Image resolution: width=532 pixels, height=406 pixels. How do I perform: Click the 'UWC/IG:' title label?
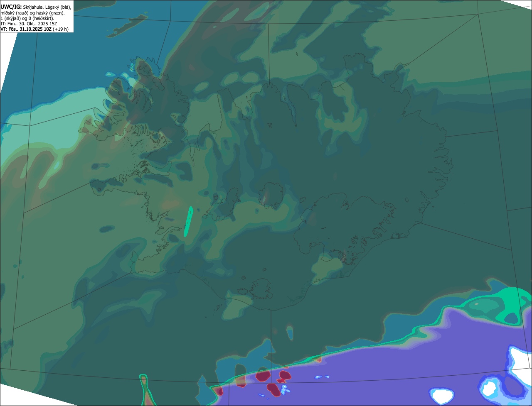[11, 7]
